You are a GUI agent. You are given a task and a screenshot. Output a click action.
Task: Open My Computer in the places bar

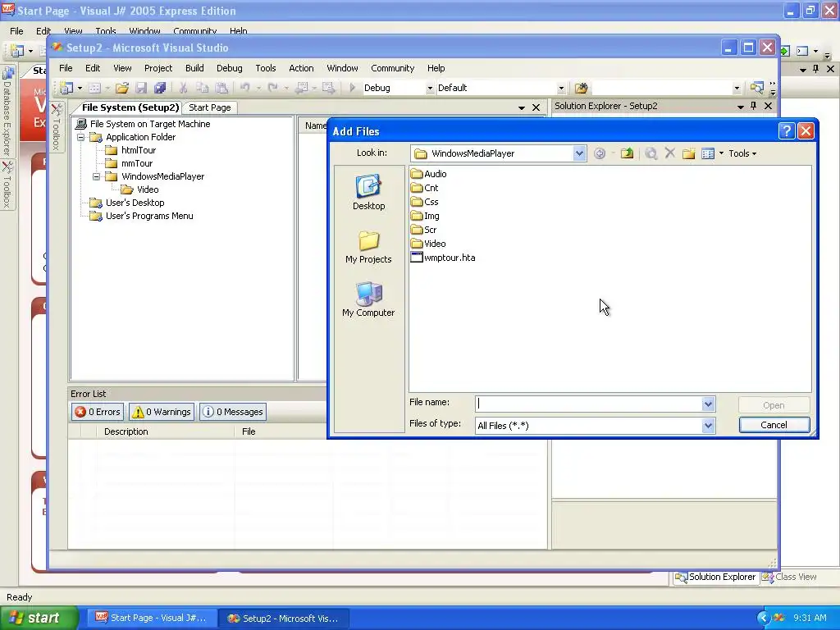tap(368, 300)
